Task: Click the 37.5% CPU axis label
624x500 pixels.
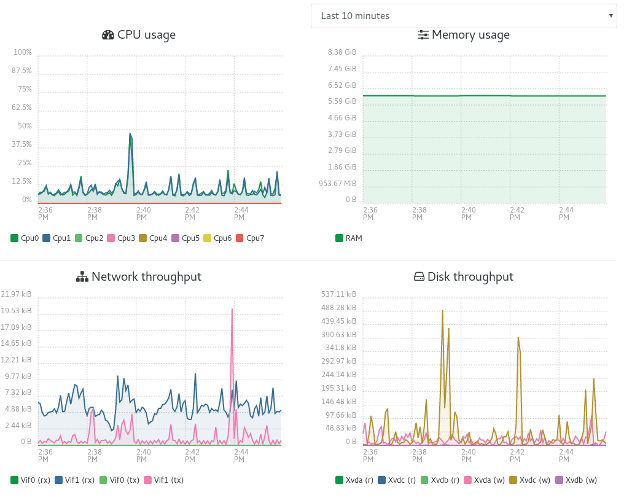Action: (x=22, y=144)
